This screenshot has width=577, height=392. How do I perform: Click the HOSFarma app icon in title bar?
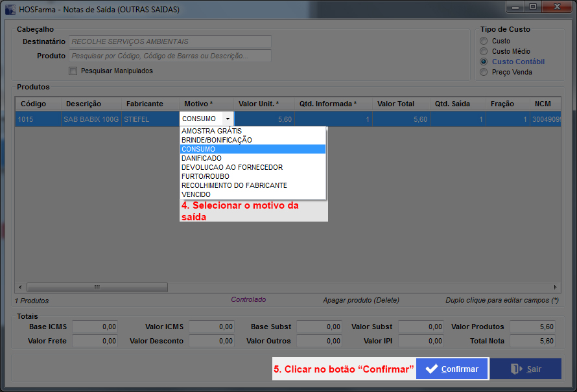10,10
